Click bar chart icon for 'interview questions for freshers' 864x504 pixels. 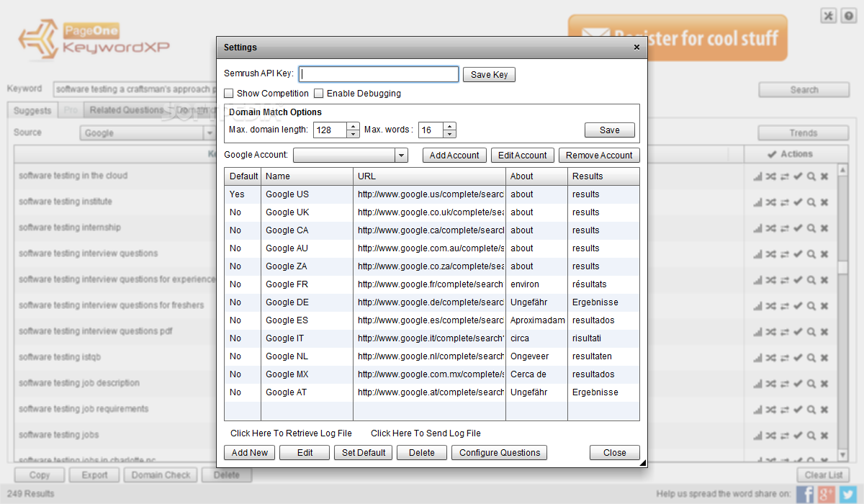coord(757,306)
